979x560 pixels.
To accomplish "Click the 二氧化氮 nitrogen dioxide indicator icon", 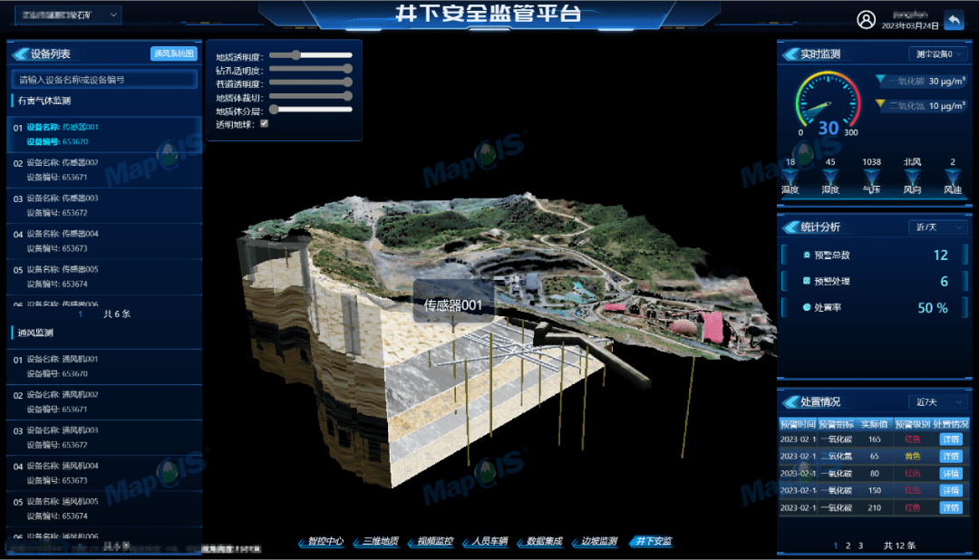I will 880,102.
